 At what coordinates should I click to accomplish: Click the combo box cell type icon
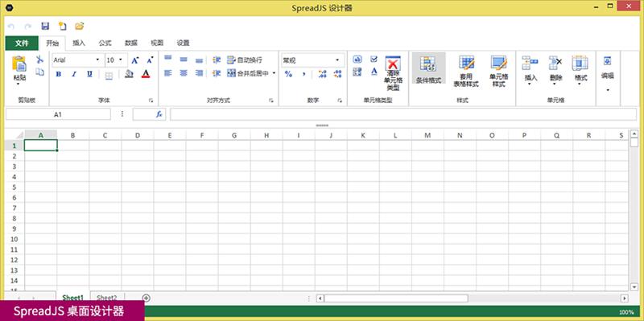point(357,72)
